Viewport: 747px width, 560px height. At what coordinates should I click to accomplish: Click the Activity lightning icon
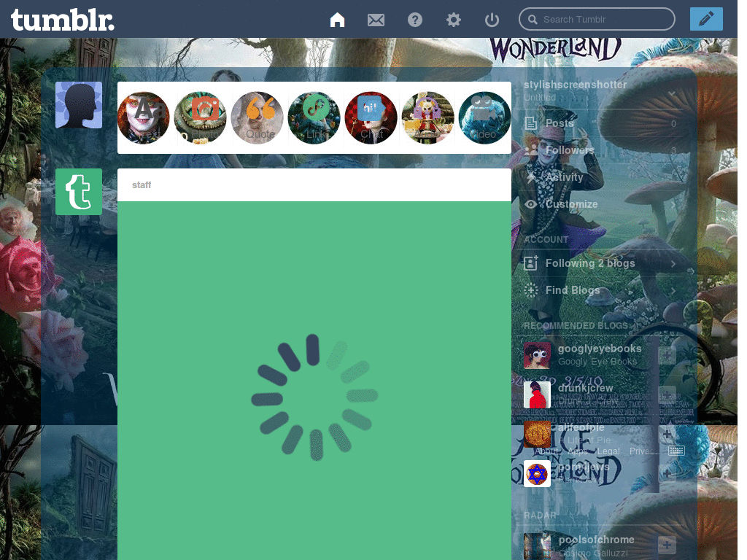(531, 177)
